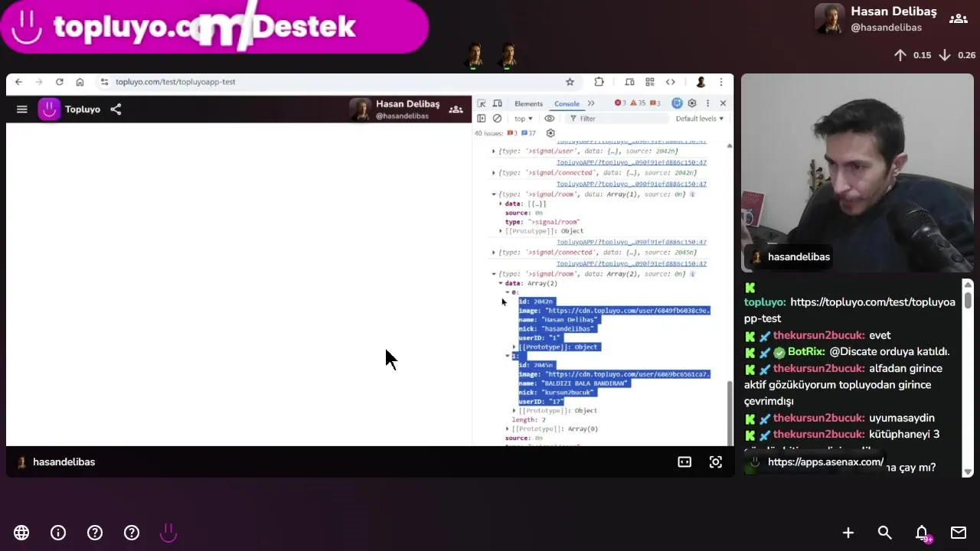Click the chat panel scrollbar
Image resolution: width=980 pixels, height=551 pixels.
pos(968,300)
